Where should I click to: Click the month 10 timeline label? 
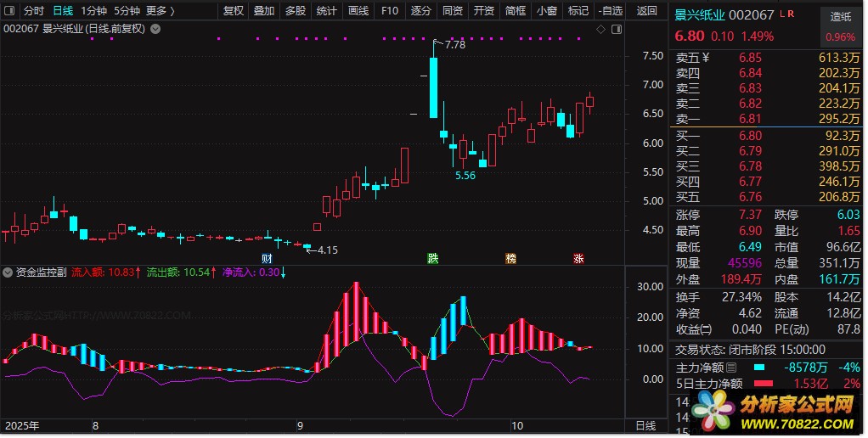point(516,426)
